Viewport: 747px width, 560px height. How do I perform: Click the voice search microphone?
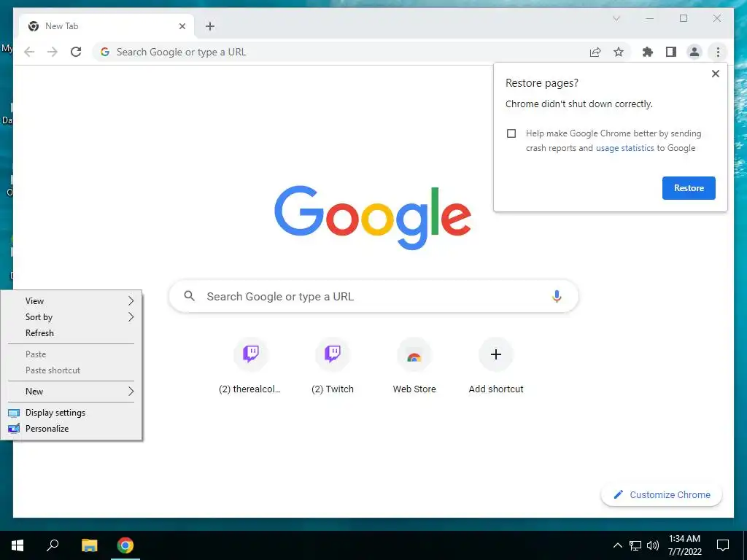tap(557, 296)
